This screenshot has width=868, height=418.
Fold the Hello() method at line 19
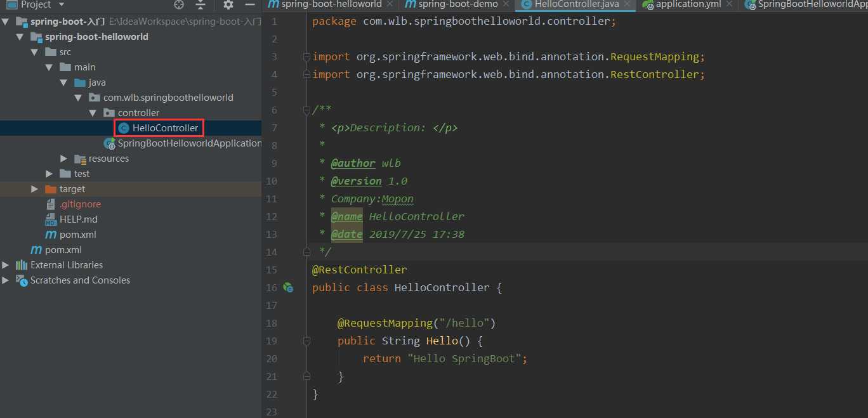(x=306, y=341)
